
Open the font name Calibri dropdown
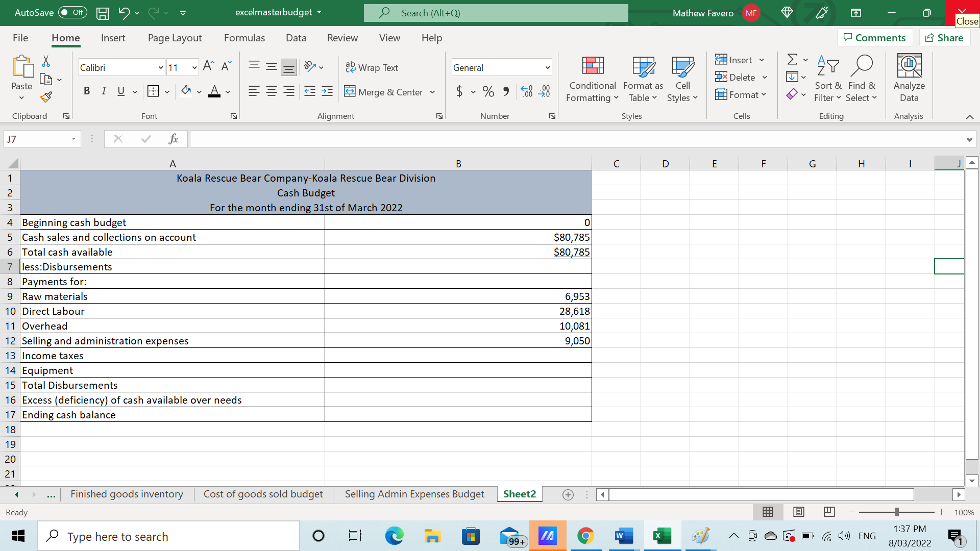point(160,67)
